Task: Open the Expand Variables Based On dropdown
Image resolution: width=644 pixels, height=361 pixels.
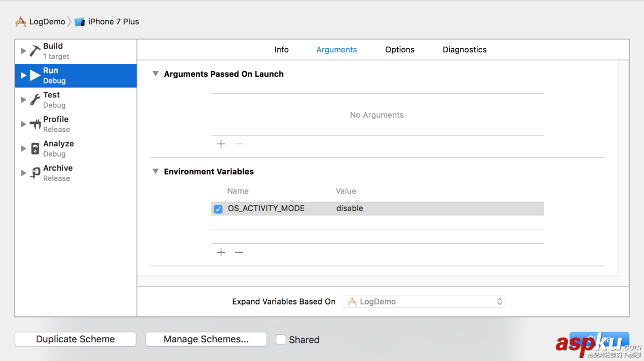Action: [x=423, y=301]
